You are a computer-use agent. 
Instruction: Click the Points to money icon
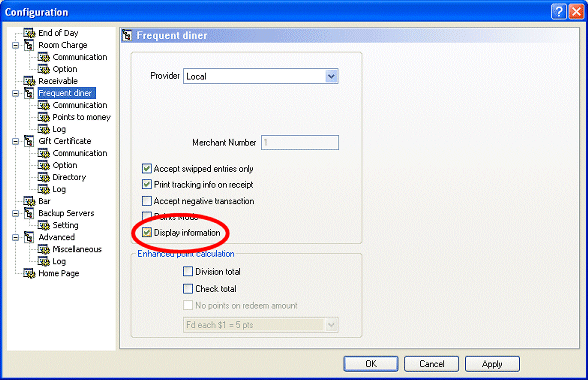click(44, 117)
